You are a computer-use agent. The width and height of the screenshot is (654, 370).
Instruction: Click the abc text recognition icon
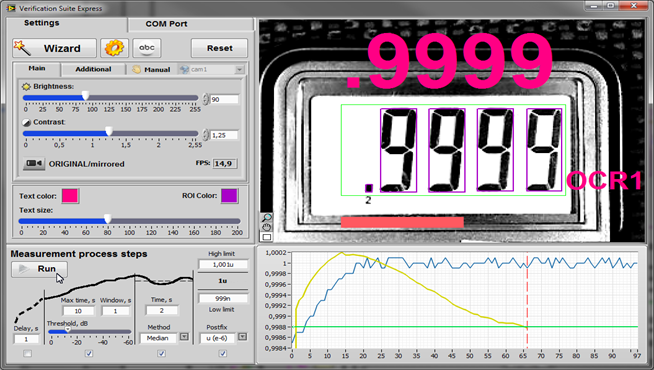(x=147, y=48)
